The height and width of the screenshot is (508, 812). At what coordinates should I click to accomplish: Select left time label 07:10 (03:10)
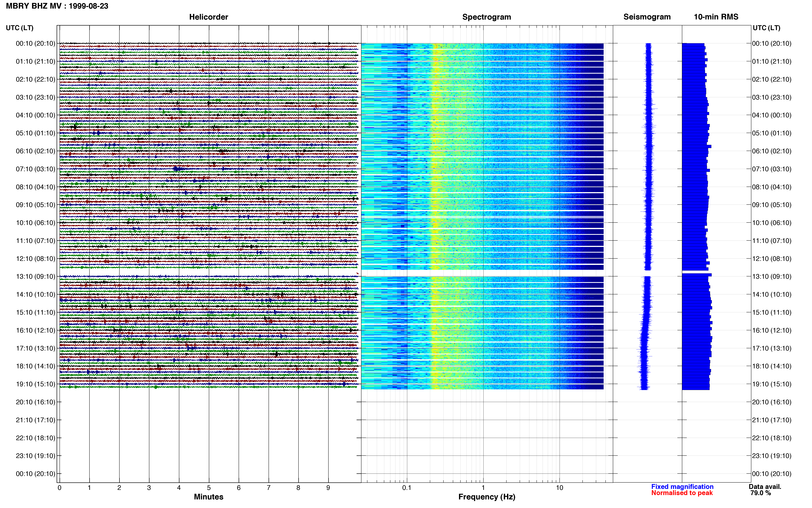click(x=36, y=169)
